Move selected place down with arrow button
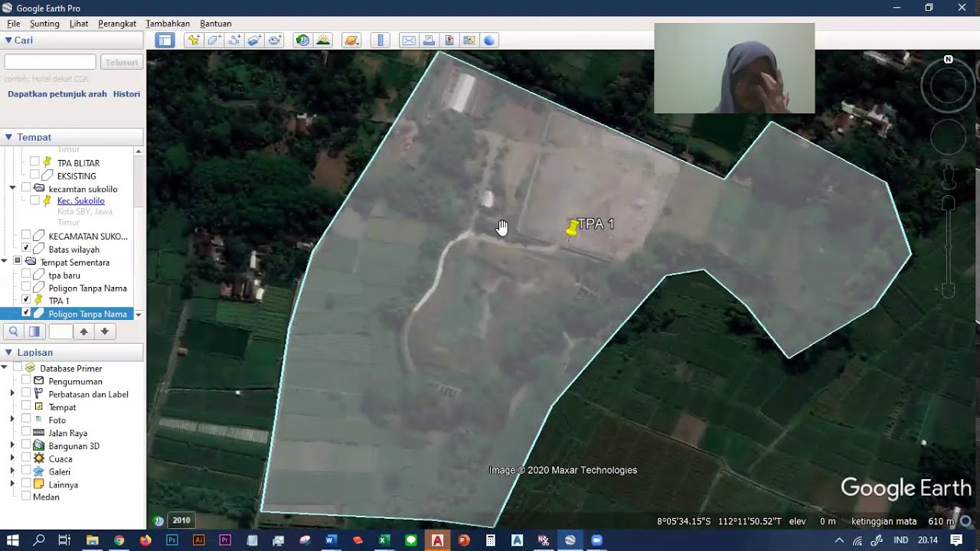 [105, 331]
